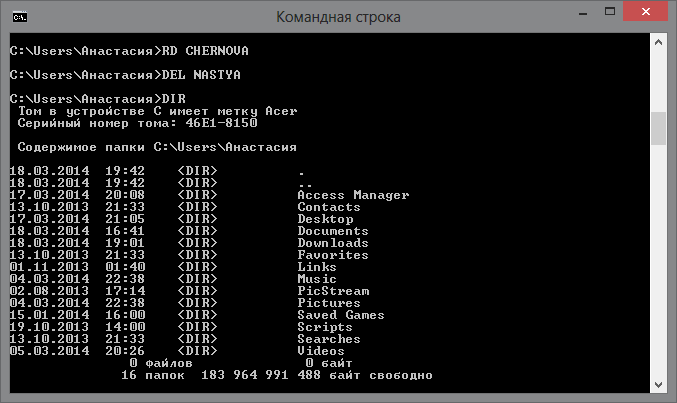The width and height of the screenshot is (677, 403).
Task: Click the Favorites directory entry
Action: (x=333, y=255)
